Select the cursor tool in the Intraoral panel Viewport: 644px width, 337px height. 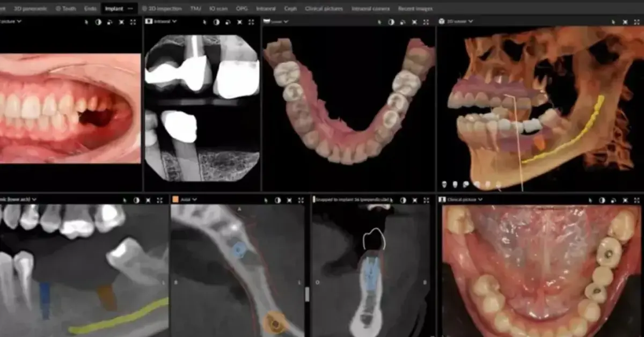205,22
